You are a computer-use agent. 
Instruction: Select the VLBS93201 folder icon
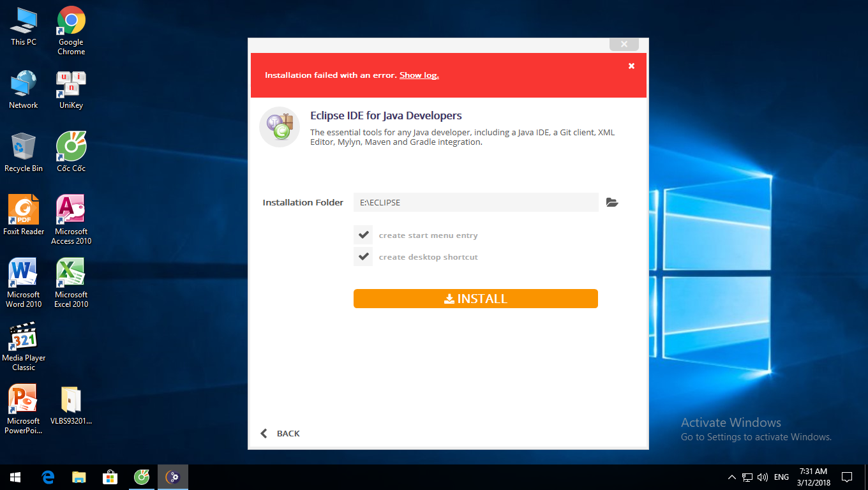tap(71, 405)
